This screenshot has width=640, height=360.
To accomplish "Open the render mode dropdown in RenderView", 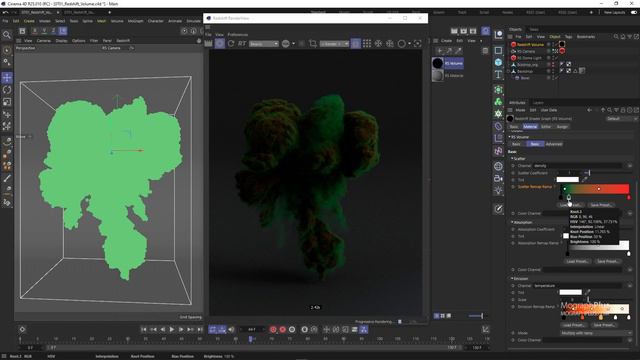I will 264,44.
